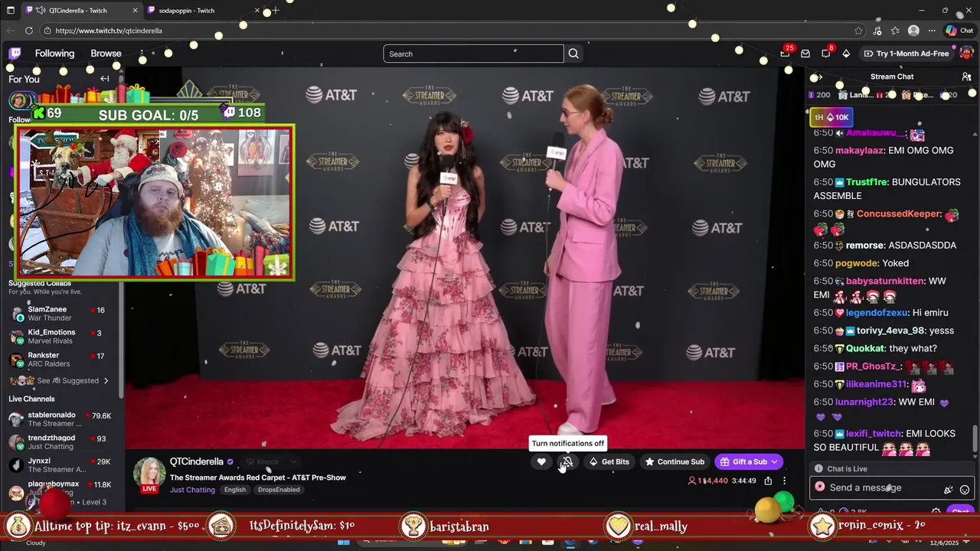Open Whispers with 8 badge
980x551 pixels.
tap(826, 54)
